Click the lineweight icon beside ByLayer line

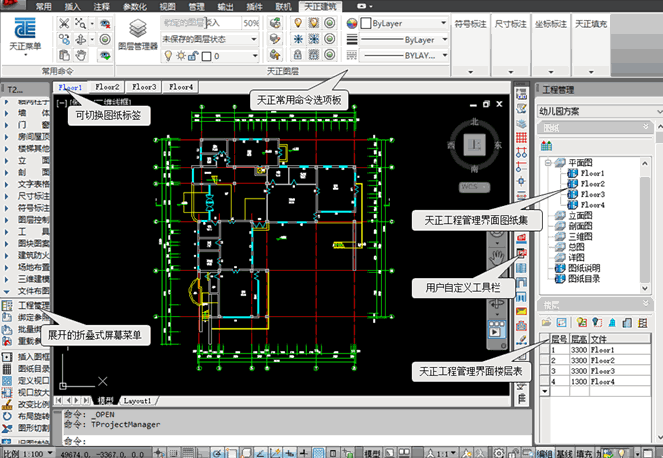click(352, 39)
